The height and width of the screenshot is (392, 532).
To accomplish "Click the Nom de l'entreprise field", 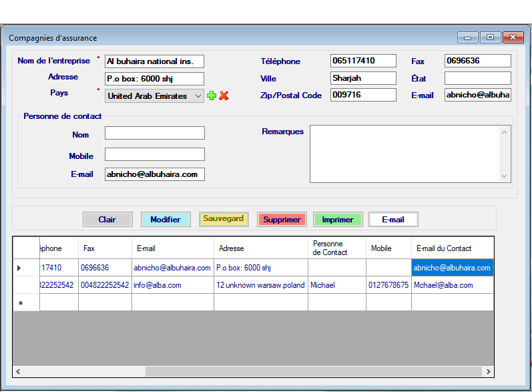I will point(154,61).
